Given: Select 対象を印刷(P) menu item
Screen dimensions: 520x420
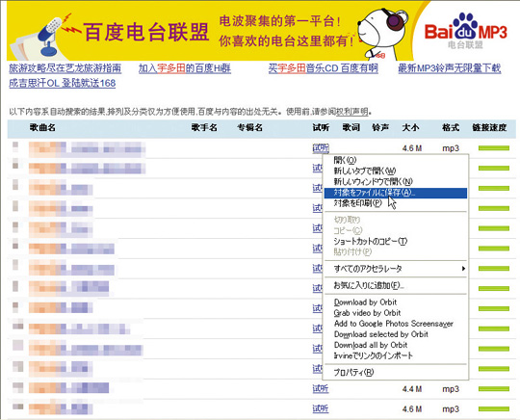Looking at the screenshot, I should [357, 203].
